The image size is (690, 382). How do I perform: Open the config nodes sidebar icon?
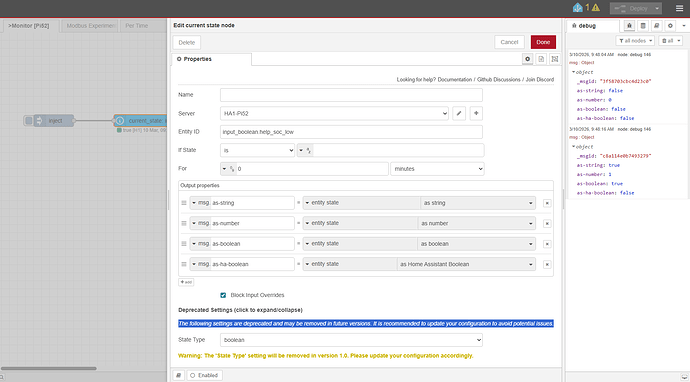pos(643,26)
